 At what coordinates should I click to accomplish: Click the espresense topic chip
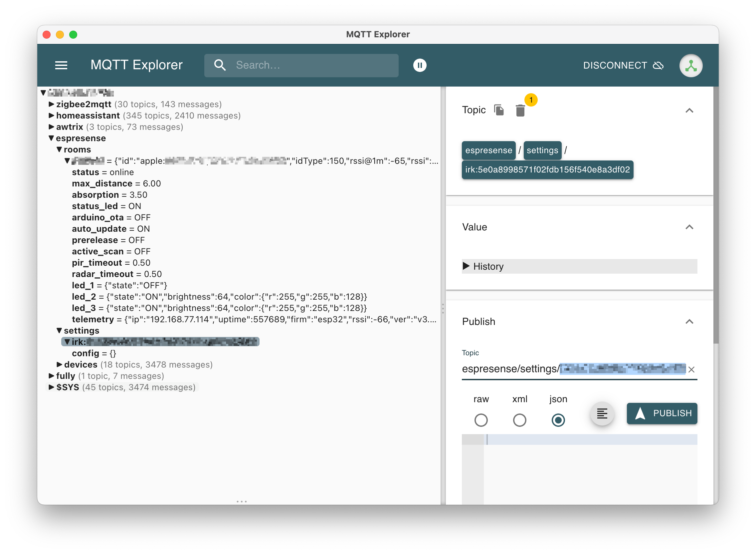click(488, 150)
